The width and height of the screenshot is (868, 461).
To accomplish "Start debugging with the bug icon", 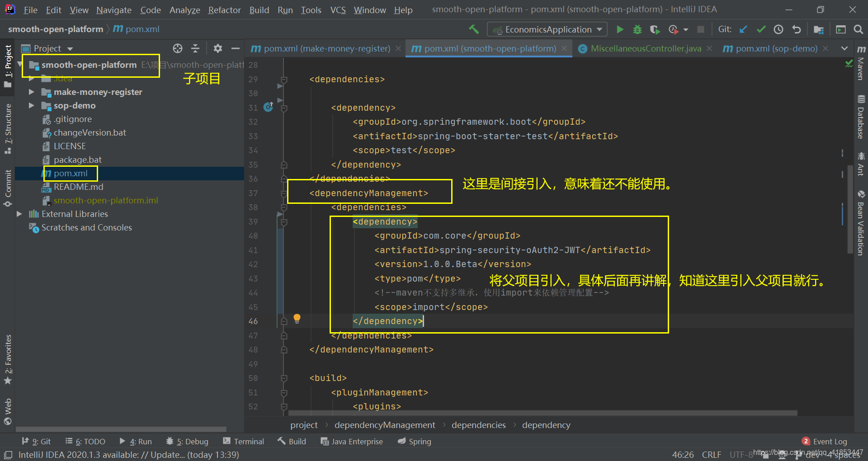I will pos(637,29).
